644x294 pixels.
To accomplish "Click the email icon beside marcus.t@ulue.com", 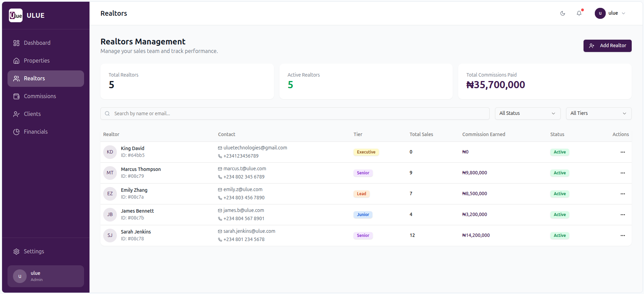I will point(220,169).
